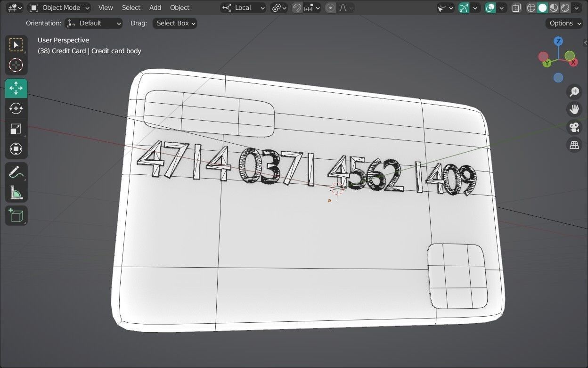Activate the 3D Cursor tool
The height and width of the screenshot is (368, 588).
point(16,65)
